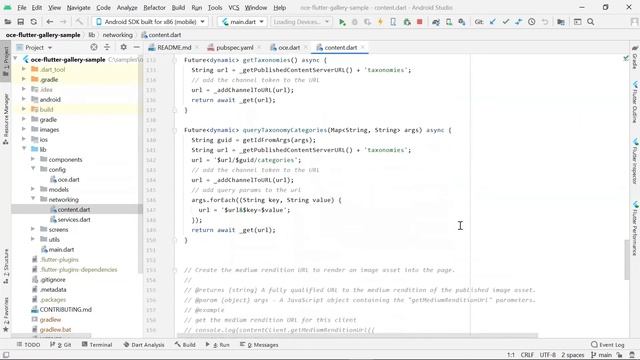Screen dimensions: 640x360
Task: Click the Locate/Select opened file target icon
Action: pos(94,47)
